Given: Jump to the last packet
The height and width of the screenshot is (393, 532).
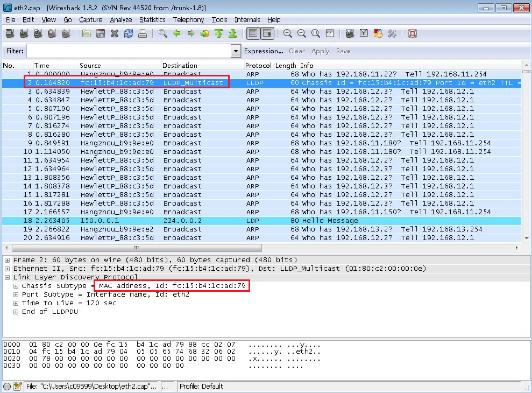Looking at the screenshot, I should 233,33.
